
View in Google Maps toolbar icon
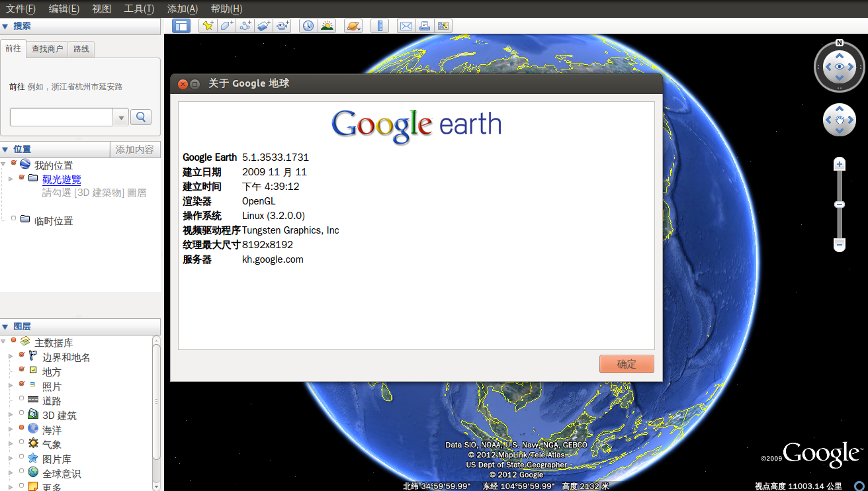[443, 26]
